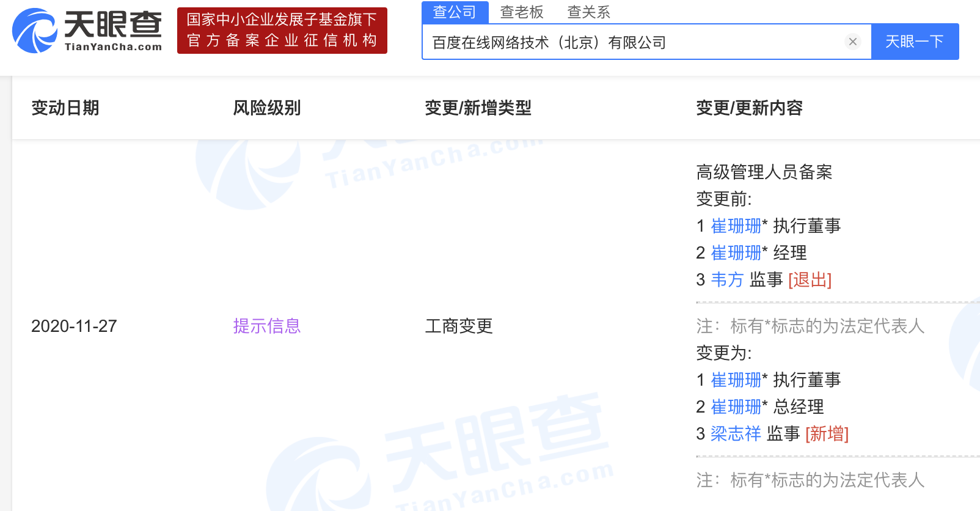
Task: Open 崔珊珊 执行董事 link under 变更为
Action: (736, 380)
